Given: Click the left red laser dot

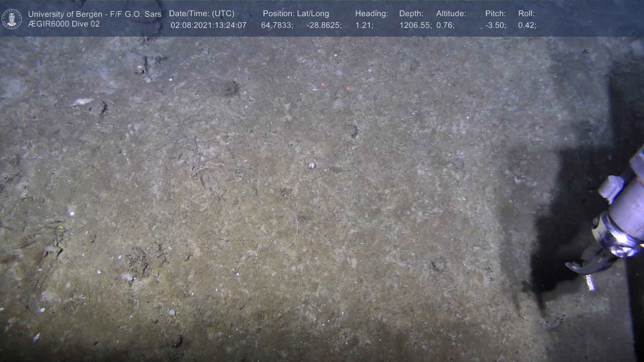Looking at the screenshot, I should 323,84.
